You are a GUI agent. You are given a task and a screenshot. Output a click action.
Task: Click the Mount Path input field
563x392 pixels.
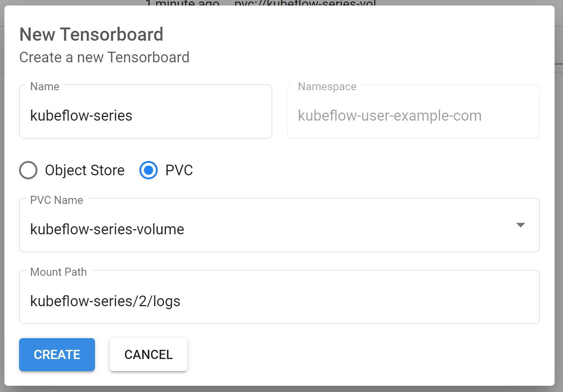[x=279, y=297]
